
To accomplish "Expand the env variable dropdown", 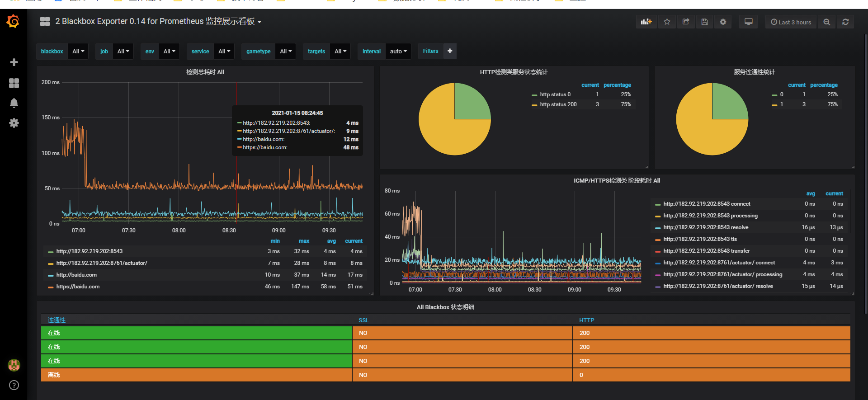I will click(x=169, y=52).
